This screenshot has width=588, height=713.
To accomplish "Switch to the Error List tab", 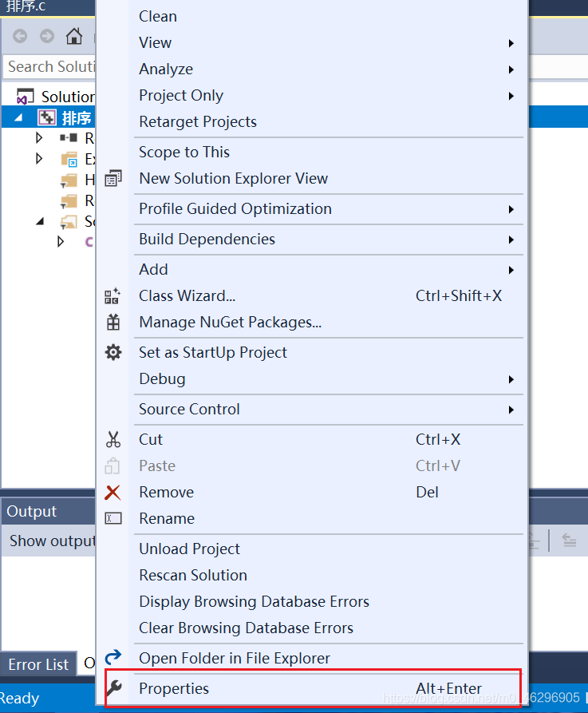I will [x=38, y=664].
